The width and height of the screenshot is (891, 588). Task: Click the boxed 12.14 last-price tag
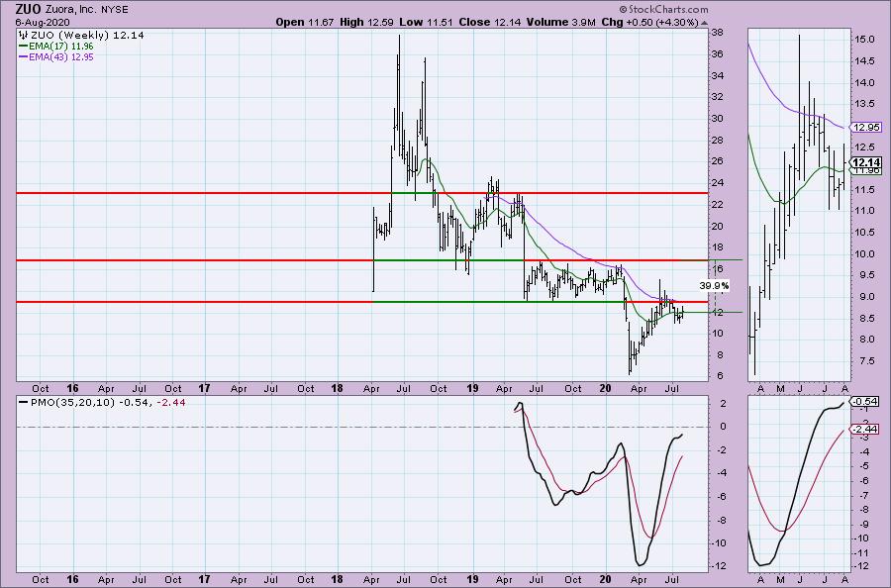pos(867,162)
